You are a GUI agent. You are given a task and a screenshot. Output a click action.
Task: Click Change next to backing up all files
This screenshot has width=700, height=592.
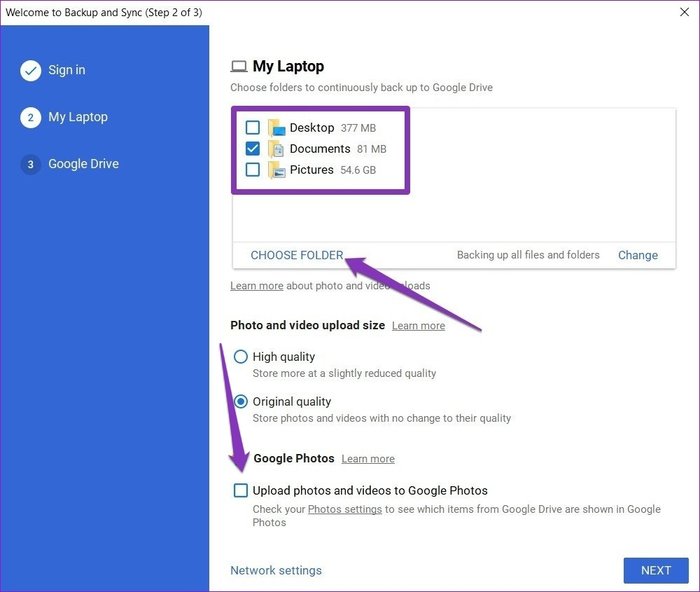638,255
